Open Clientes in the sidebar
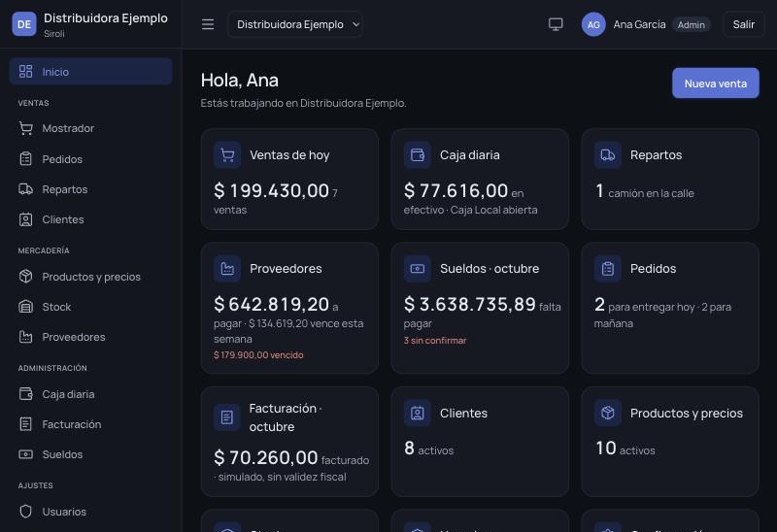 (90, 219)
